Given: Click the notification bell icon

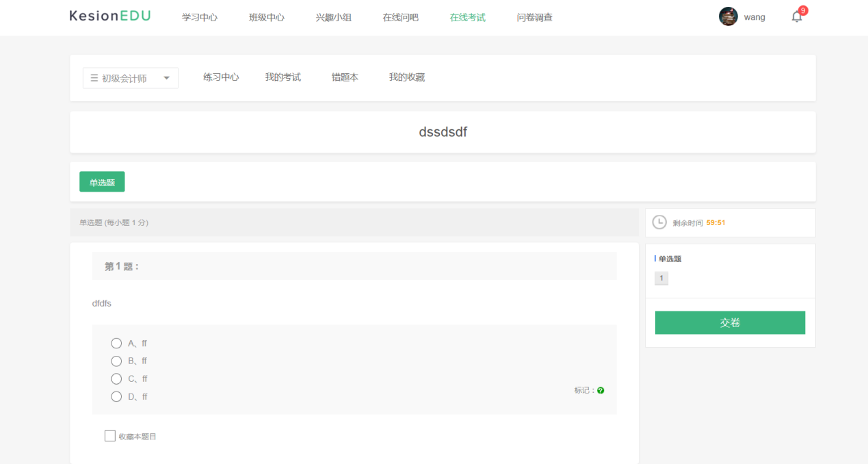Looking at the screenshot, I should 797,17.
